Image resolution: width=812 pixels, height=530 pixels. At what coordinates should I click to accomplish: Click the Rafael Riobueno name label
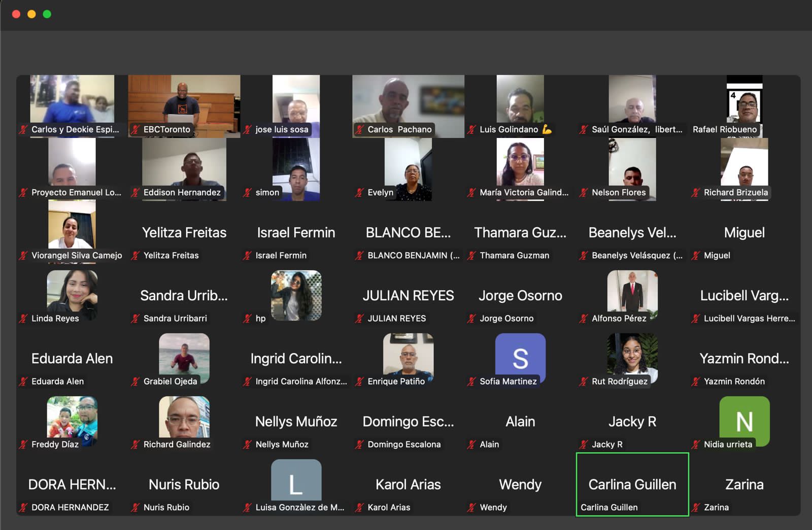coord(725,129)
